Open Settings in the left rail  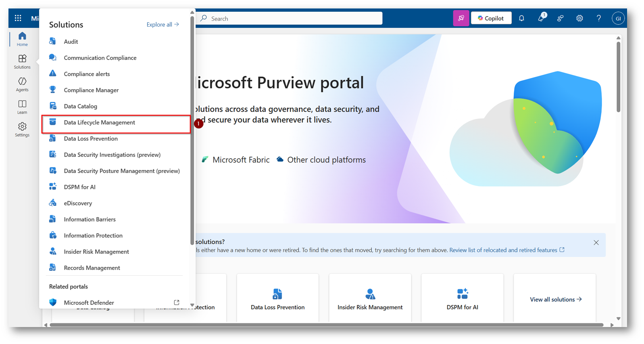click(22, 130)
